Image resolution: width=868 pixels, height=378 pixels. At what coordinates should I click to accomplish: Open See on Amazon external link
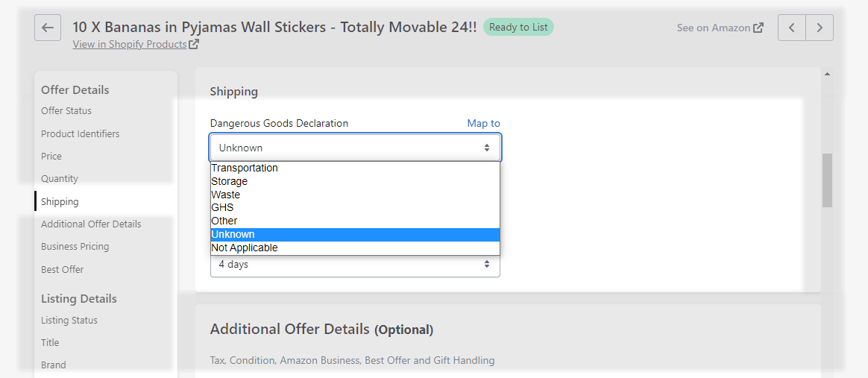tap(720, 28)
